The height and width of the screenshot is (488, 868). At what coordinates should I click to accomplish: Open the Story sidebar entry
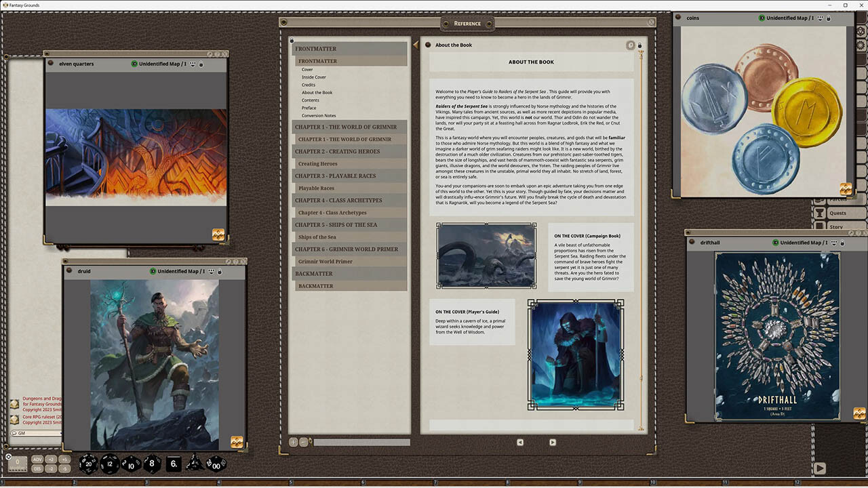[x=835, y=226]
